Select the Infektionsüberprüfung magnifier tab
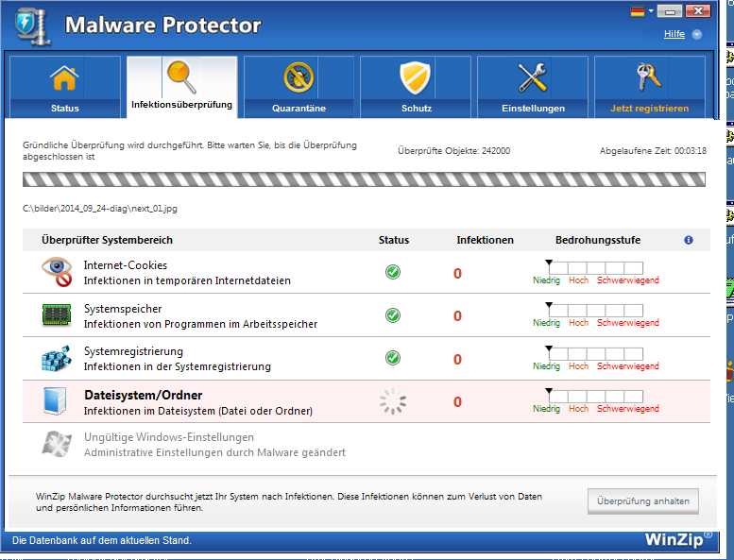 (x=181, y=87)
